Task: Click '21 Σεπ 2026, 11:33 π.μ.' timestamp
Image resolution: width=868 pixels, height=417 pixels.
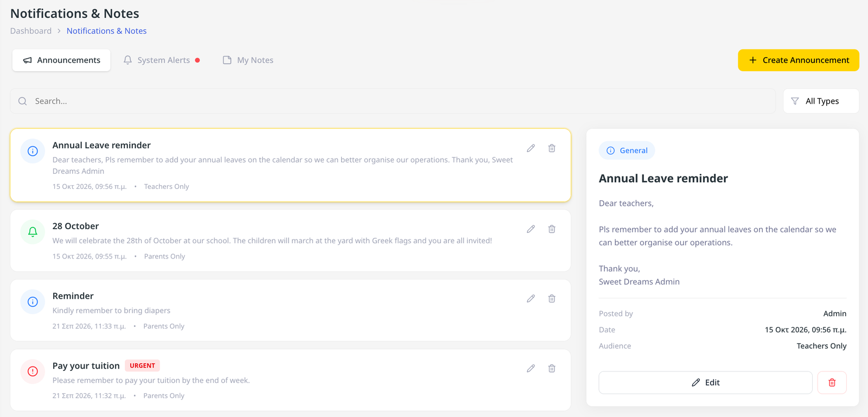Action: 89,326
